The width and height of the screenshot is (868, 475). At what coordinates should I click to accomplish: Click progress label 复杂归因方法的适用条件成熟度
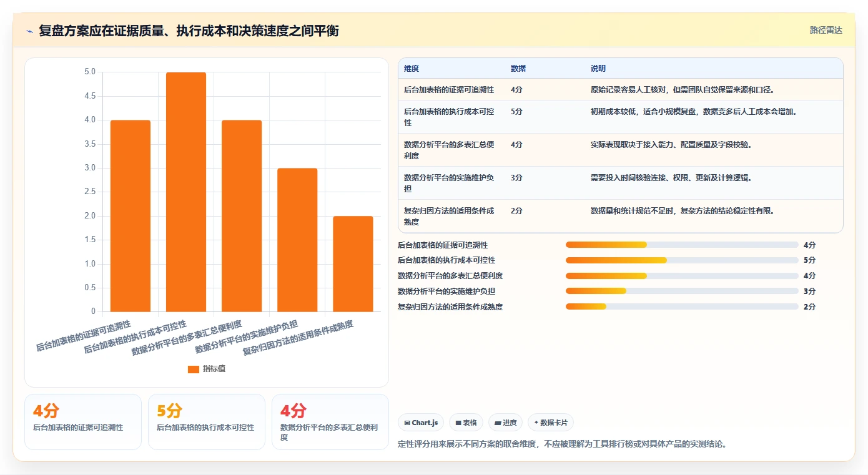450,307
